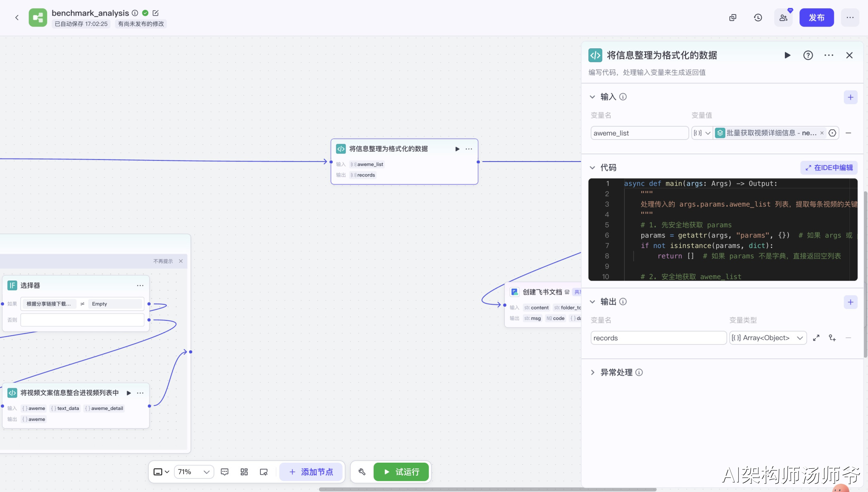Screen dimensions: 868x492
Task: Open 在IDE中编辑 link
Action: [x=829, y=168]
